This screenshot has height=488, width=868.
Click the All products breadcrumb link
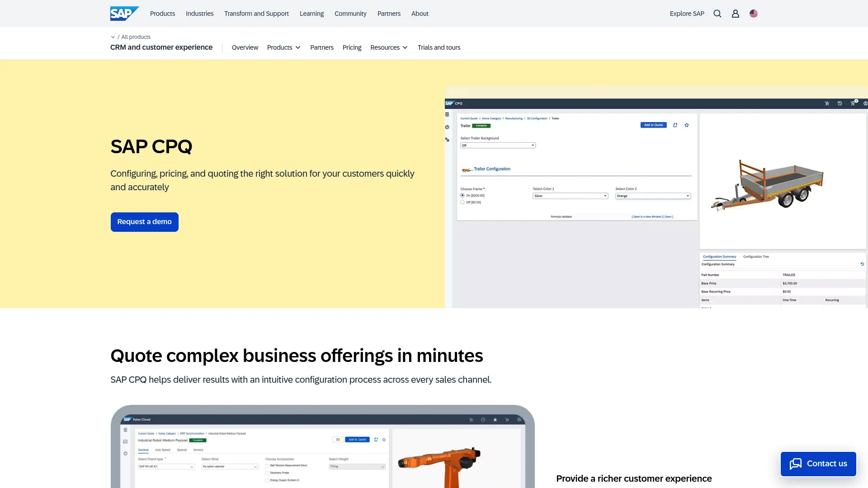(x=136, y=37)
